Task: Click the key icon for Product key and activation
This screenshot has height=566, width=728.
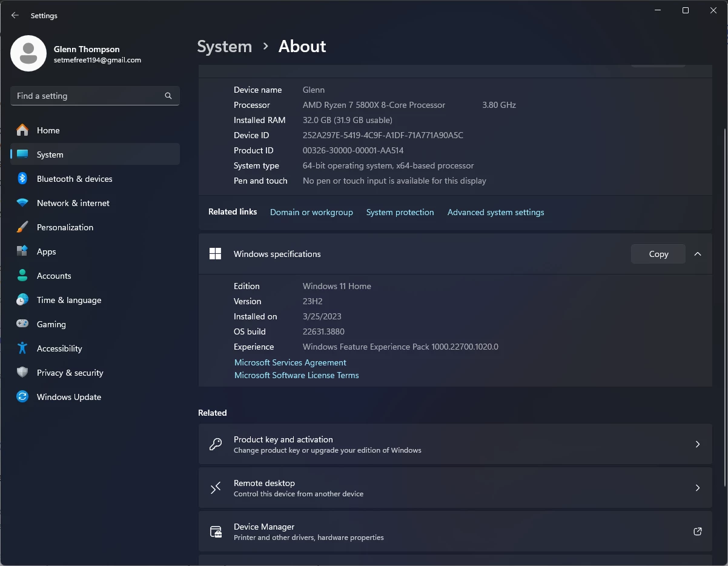Action: tap(215, 444)
